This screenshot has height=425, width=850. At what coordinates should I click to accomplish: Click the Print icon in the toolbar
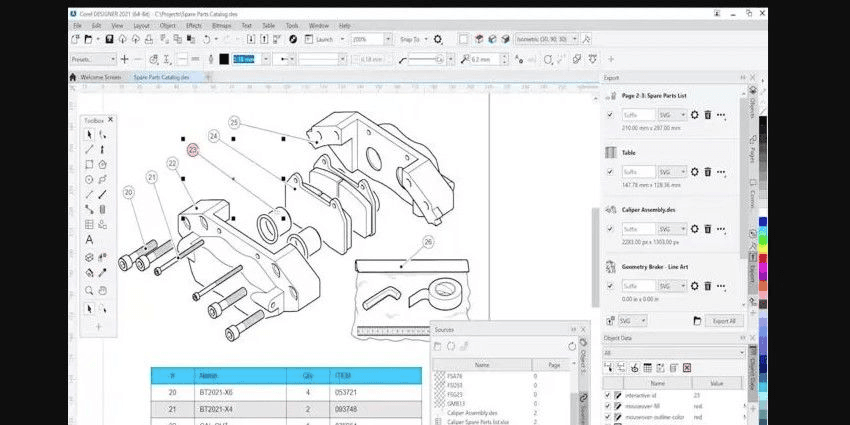click(x=149, y=40)
